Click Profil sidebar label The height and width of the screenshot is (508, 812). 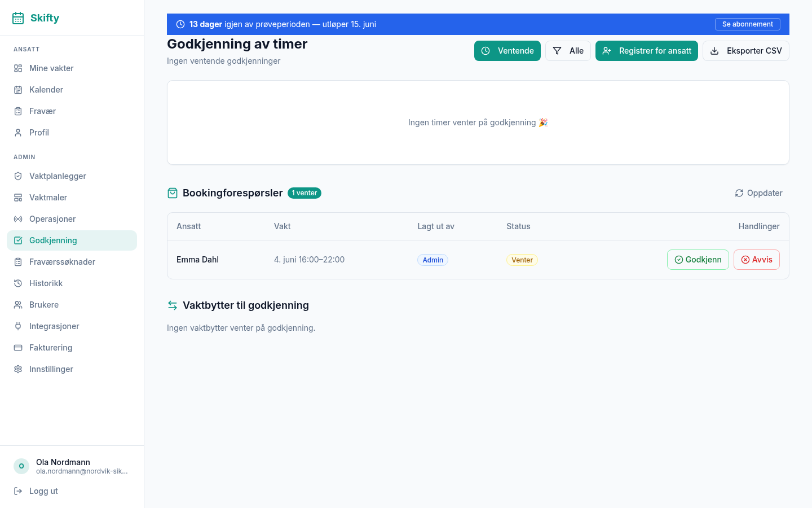(x=39, y=133)
